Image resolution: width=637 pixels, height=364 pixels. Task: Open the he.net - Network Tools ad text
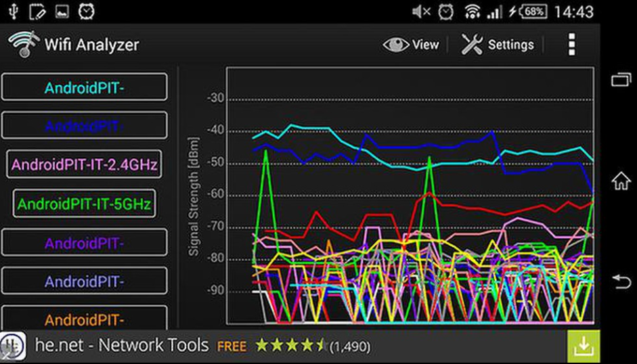click(122, 345)
